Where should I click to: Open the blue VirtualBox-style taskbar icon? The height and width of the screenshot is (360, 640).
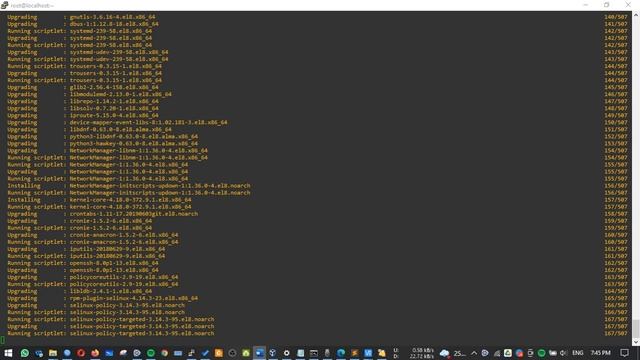click(368, 353)
